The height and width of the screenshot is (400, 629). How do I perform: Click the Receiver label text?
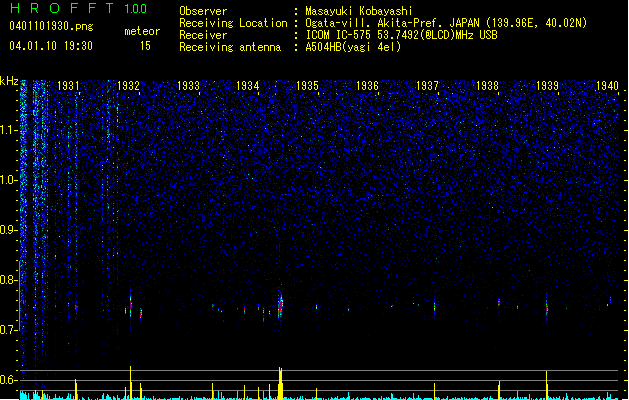coord(203,35)
